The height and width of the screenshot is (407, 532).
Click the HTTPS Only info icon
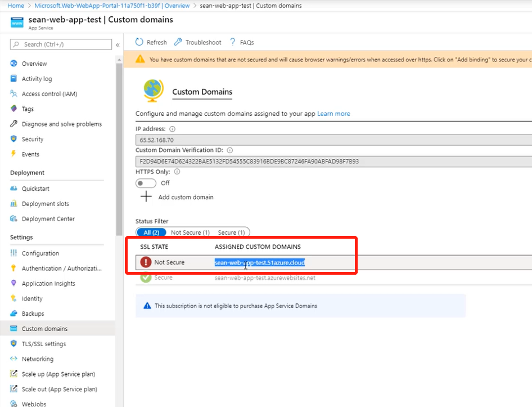[x=177, y=172]
